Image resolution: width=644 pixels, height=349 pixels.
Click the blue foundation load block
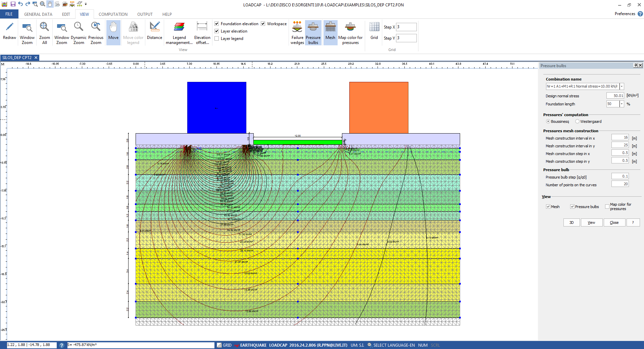(x=217, y=108)
